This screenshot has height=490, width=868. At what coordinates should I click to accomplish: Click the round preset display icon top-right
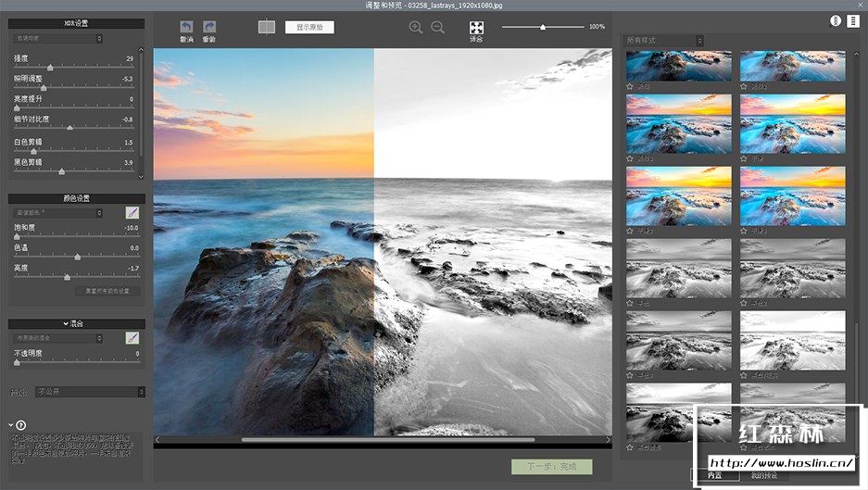tap(835, 20)
